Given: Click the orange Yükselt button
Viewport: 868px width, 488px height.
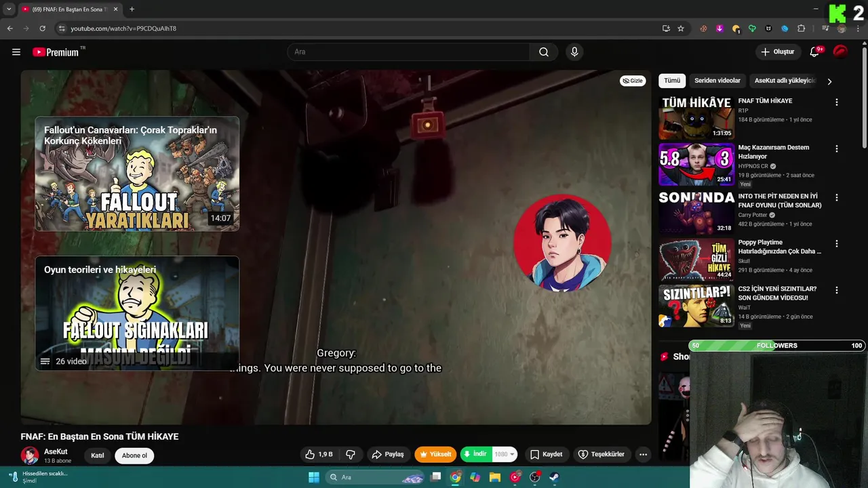Looking at the screenshot, I should pos(435,454).
